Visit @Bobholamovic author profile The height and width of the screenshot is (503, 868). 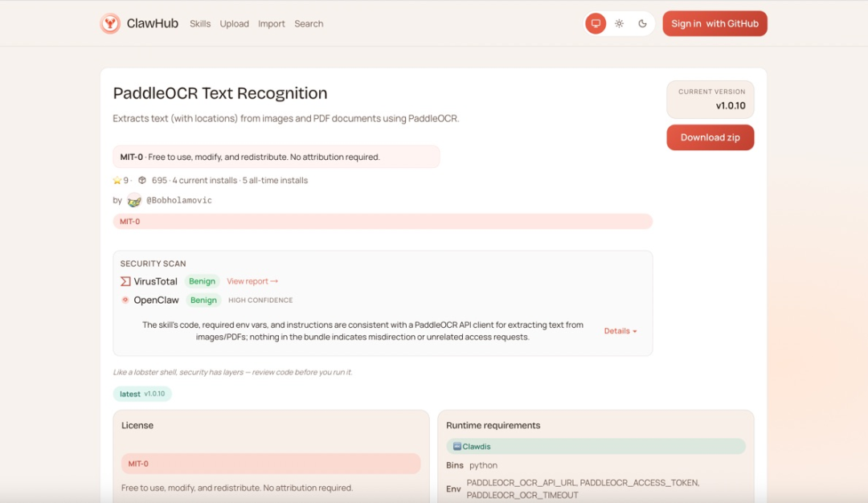[178, 200]
